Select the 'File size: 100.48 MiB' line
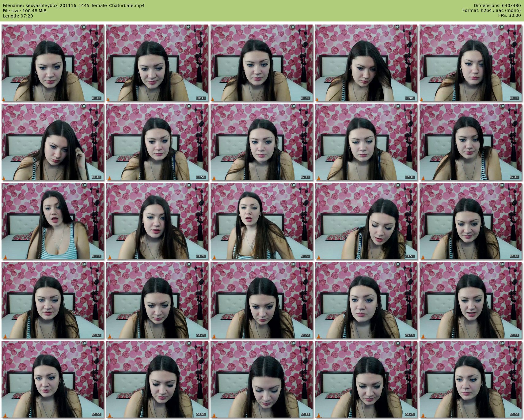Image resolution: width=524 pixels, height=420 pixels. click(25, 11)
